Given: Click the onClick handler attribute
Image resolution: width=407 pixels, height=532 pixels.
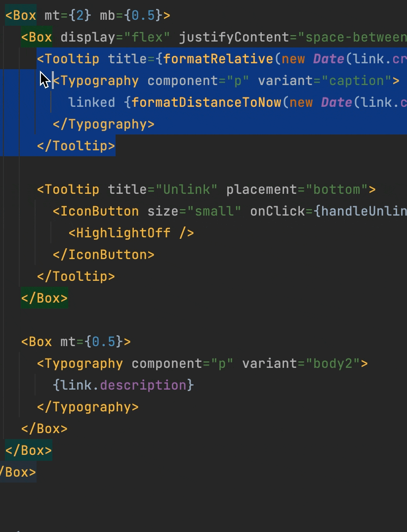Looking at the screenshot, I should 328,211.
